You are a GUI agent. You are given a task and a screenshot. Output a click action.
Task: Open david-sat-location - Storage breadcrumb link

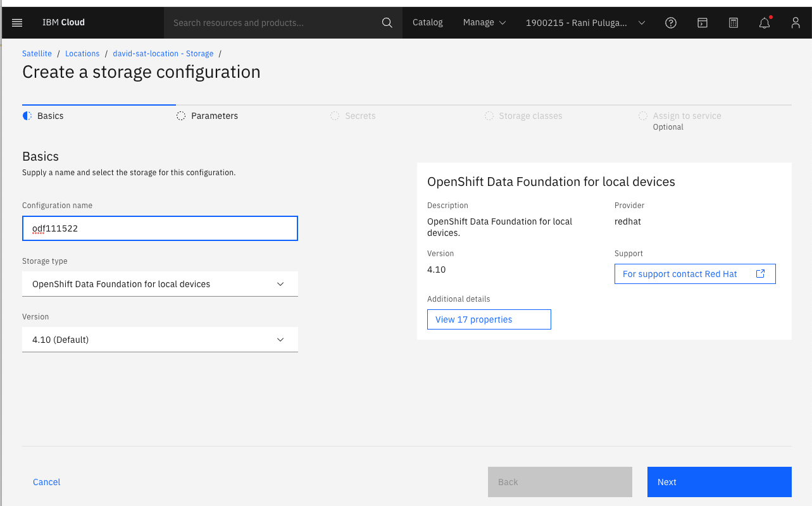click(x=163, y=54)
